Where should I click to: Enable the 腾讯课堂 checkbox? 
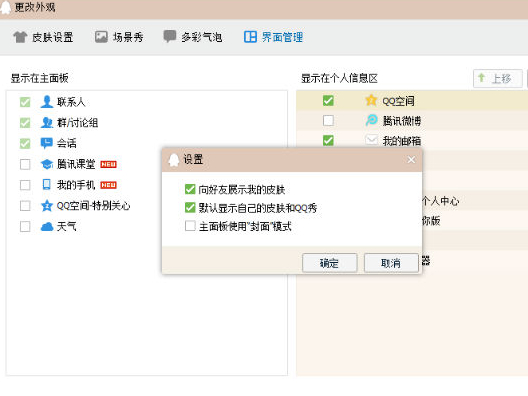pyautogui.click(x=25, y=164)
